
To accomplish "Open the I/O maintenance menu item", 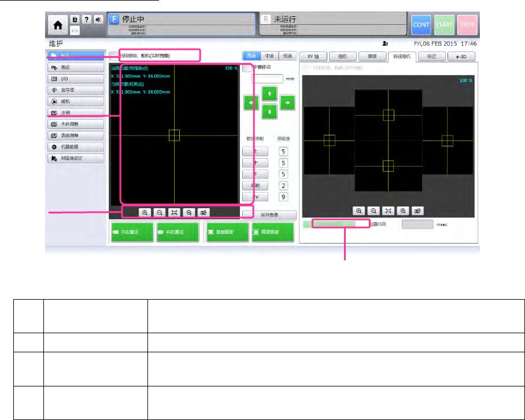I will pyautogui.click(x=76, y=79).
